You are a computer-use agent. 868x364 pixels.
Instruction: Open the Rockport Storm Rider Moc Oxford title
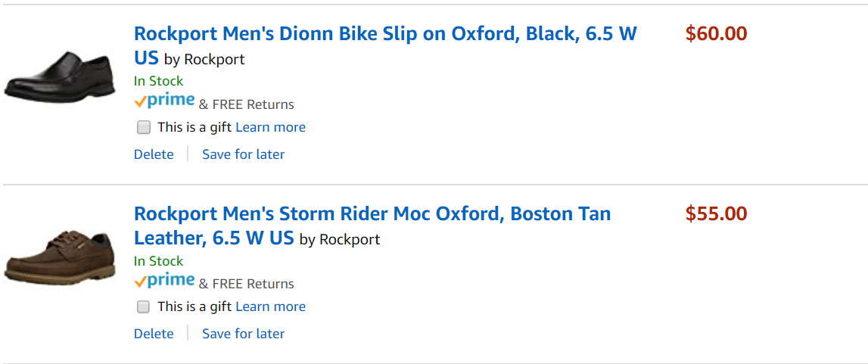(x=372, y=214)
